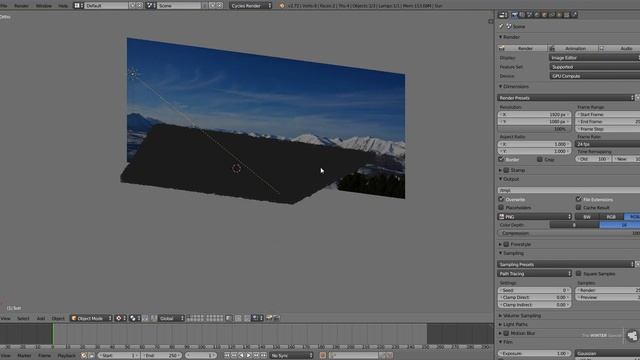
Task: Click the screen layout browse icon
Action: [x=78, y=6]
